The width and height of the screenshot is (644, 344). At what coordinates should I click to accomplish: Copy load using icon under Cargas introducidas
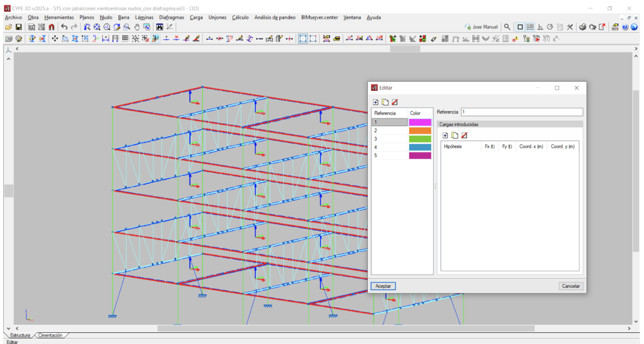click(455, 135)
